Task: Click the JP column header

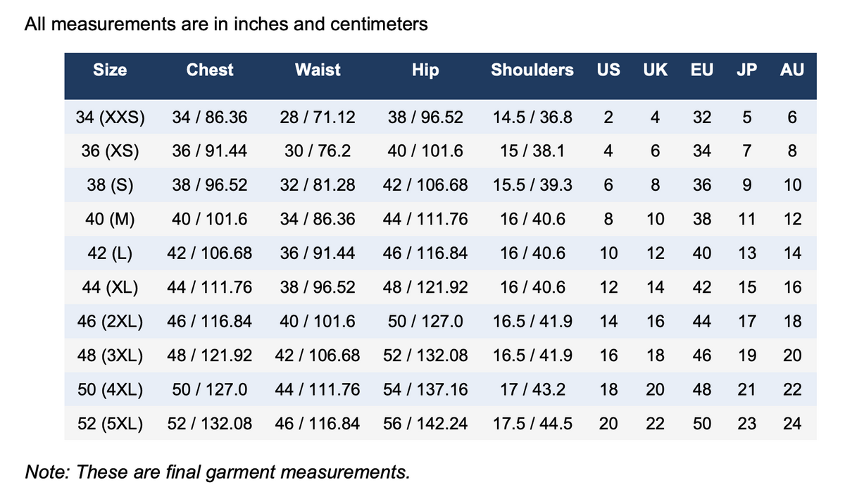Action: [x=746, y=70]
